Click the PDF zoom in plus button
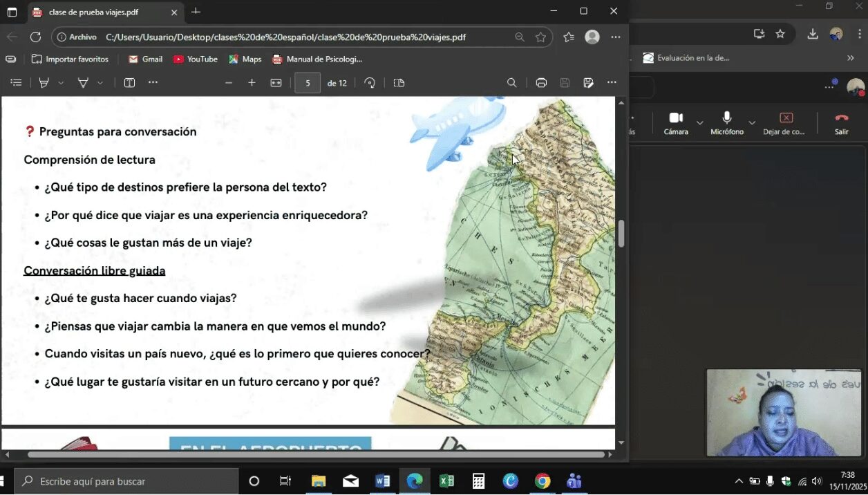This screenshot has width=868, height=495. pos(252,83)
